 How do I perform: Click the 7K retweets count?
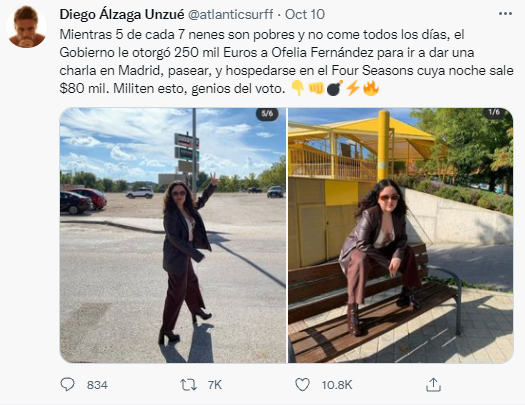pyautogui.click(x=215, y=385)
